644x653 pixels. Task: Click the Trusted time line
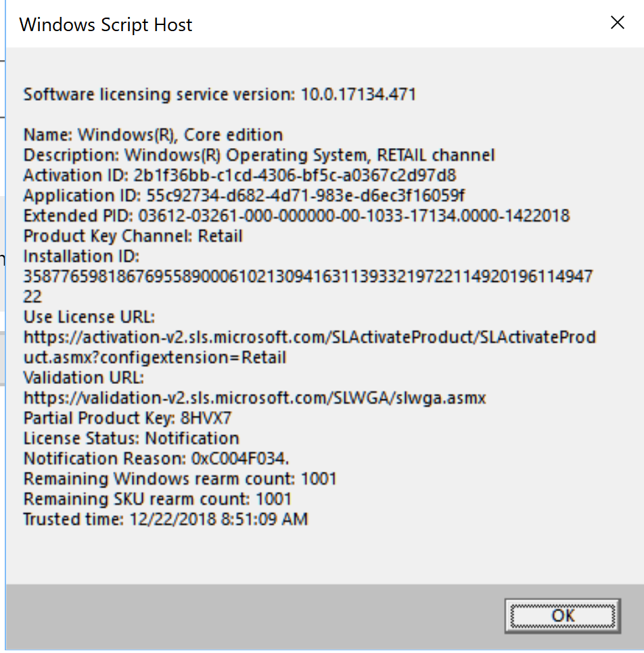[x=166, y=519]
